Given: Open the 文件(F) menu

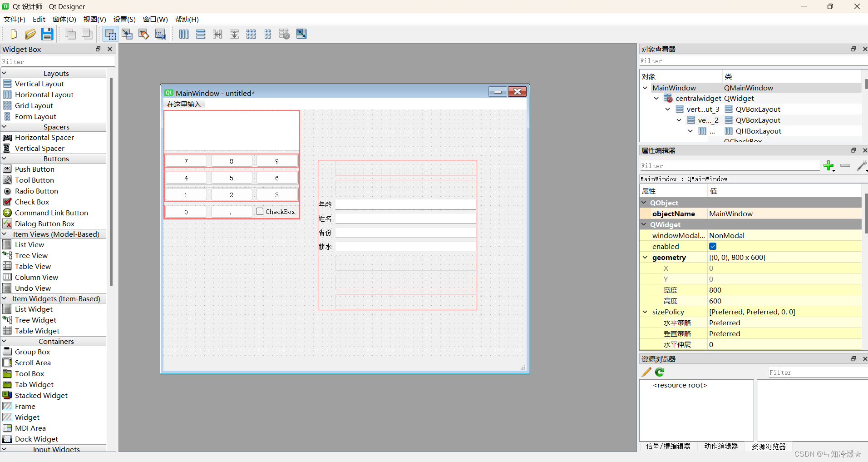Looking at the screenshot, I should (14, 19).
